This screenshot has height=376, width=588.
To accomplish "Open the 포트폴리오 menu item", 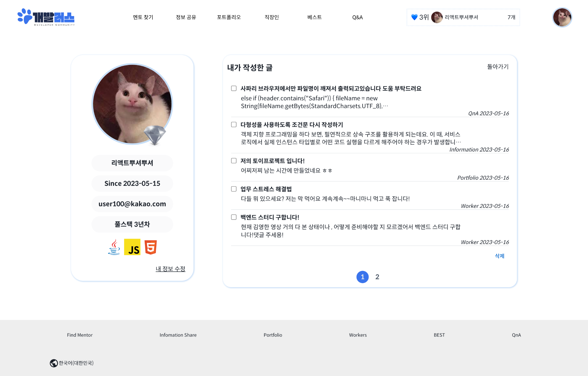I will pyautogui.click(x=229, y=17).
